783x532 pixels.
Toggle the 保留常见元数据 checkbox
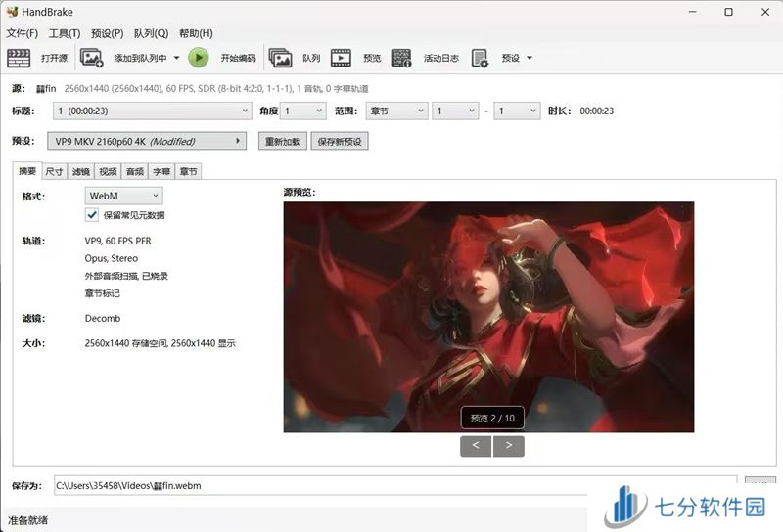pyautogui.click(x=92, y=215)
